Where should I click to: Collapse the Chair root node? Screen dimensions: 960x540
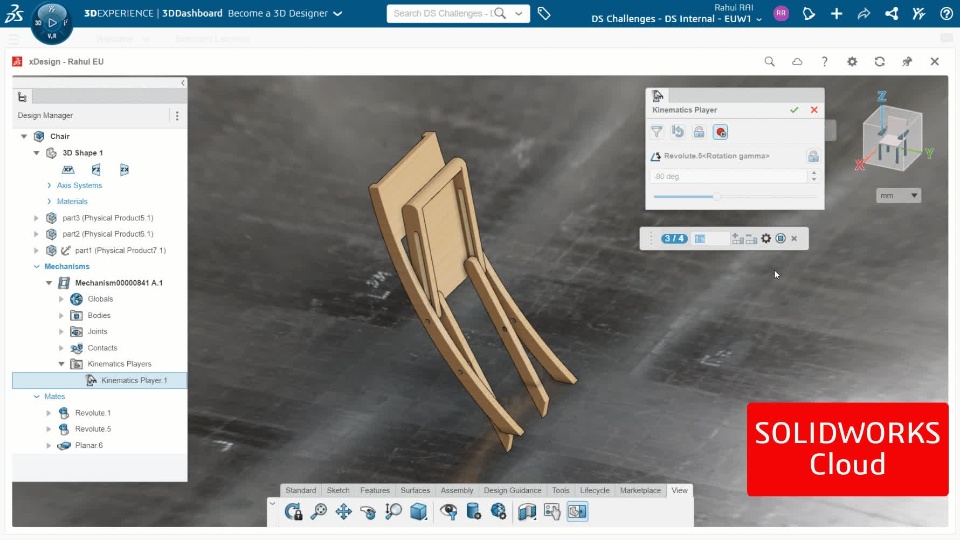point(24,136)
